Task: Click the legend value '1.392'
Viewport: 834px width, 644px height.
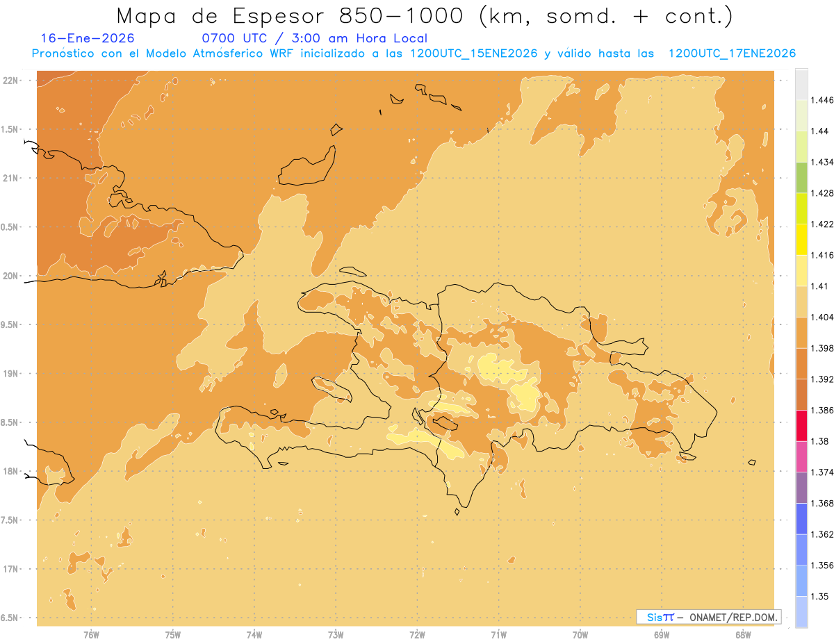Action: pos(822,379)
